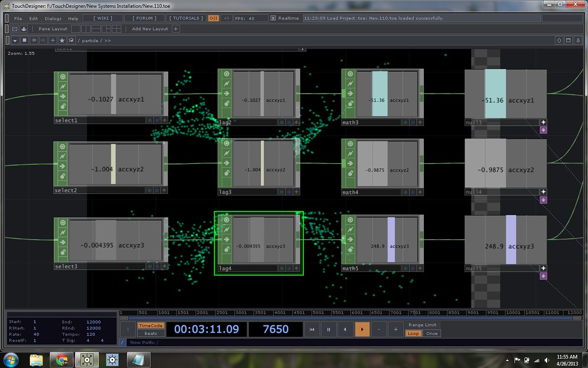The width and height of the screenshot is (588, 368).
Task: Click the Add New Layout plus button
Action: (x=176, y=29)
